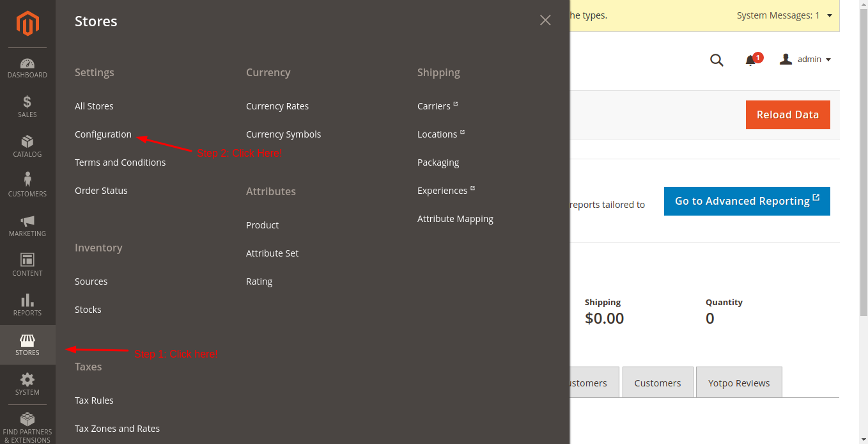This screenshot has width=868, height=444.
Task: Open Shipping Experiences link
Action: 446,191
